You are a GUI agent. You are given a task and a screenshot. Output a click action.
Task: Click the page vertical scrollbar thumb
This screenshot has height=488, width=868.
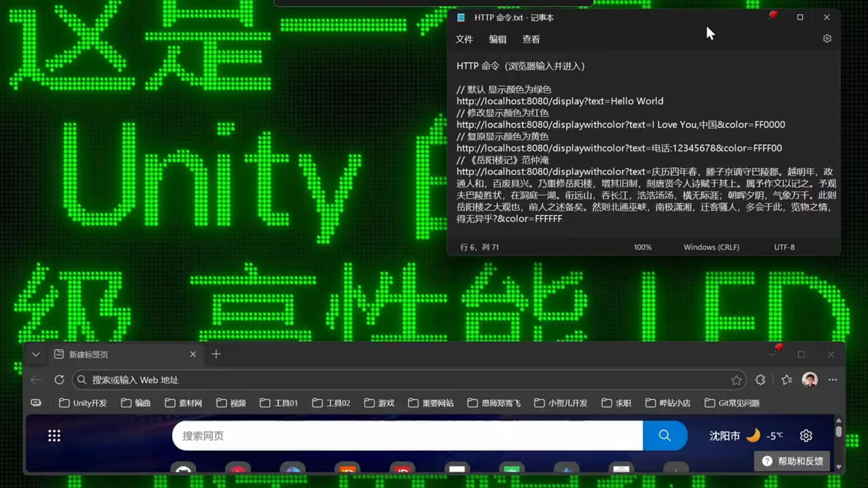(839, 432)
